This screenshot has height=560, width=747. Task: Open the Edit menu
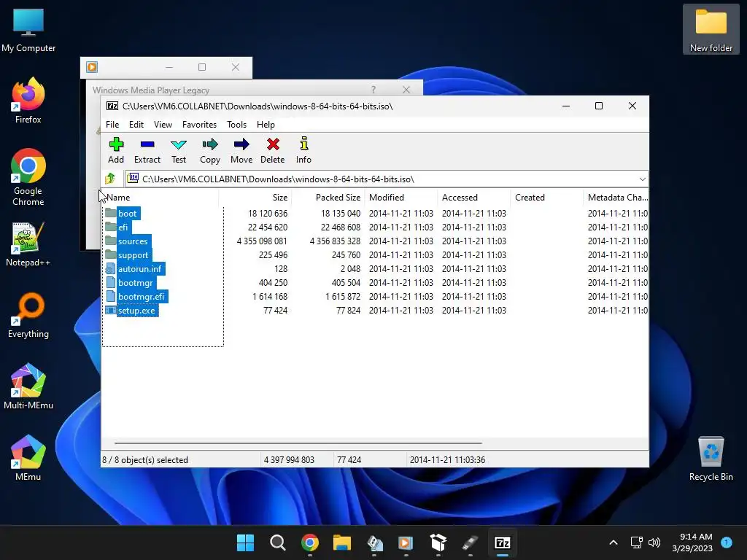point(136,124)
